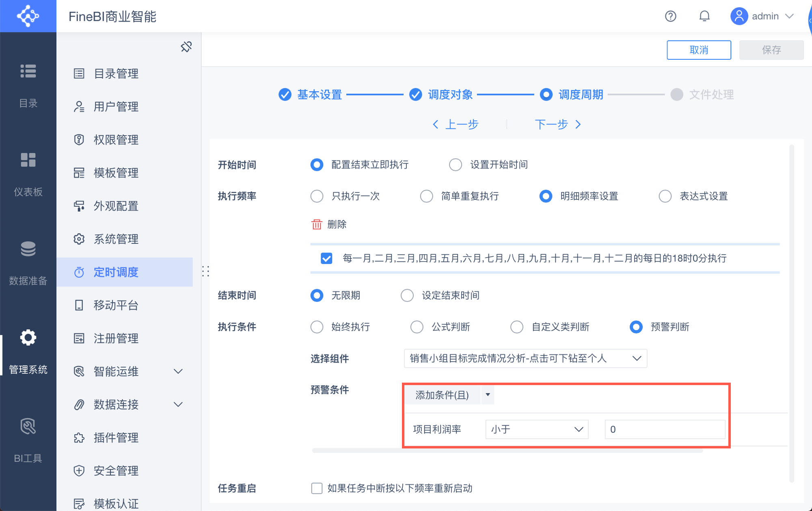Open the 选择组件 component dropdown
Viewport: 812px width, 511px height.
tap(525, 358)
